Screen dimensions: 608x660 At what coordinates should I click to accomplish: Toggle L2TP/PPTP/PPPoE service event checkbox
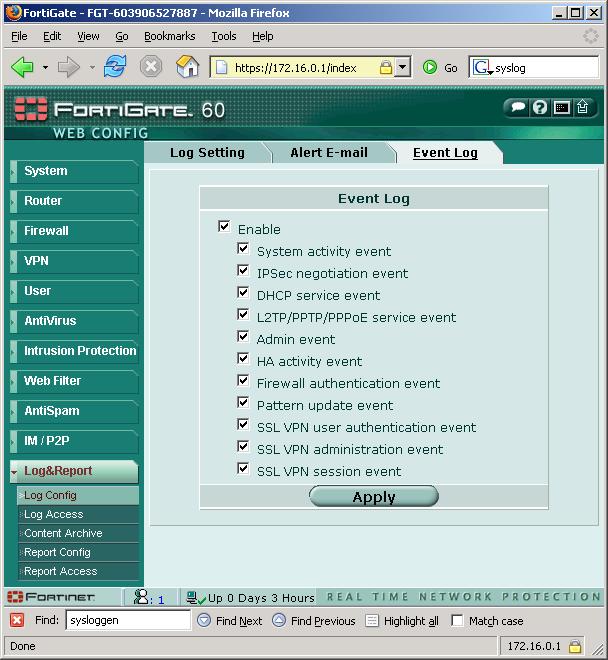[243, 314]
